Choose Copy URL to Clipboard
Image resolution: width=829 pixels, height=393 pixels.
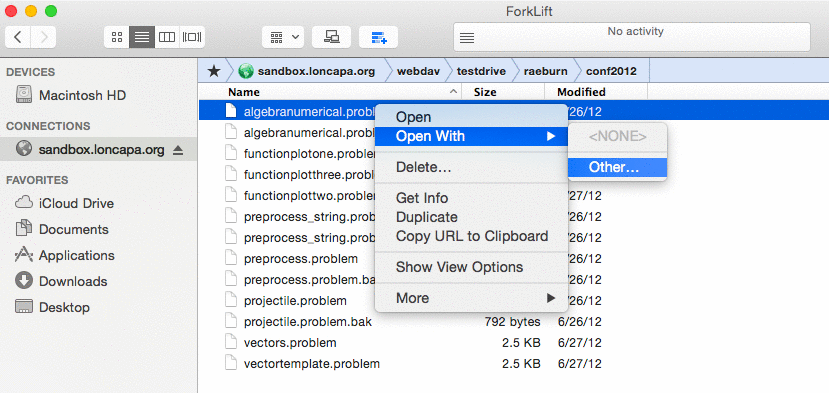[x=472, y=236]
